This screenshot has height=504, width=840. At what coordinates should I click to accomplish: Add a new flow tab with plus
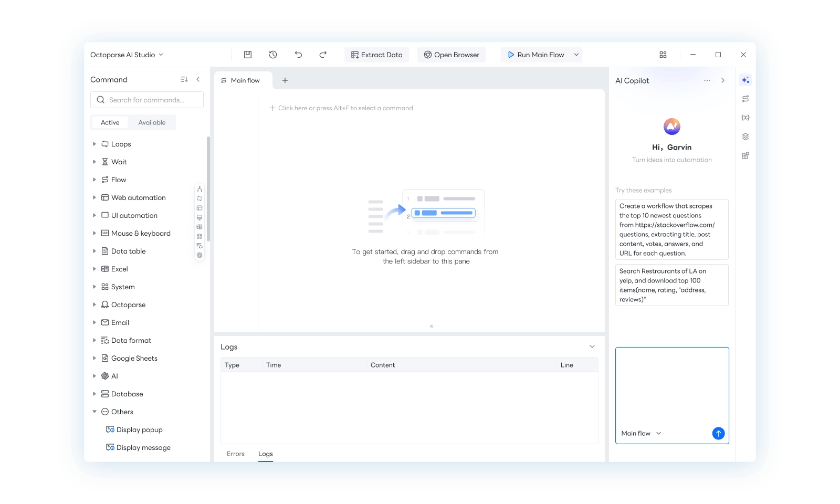(285, 80)
